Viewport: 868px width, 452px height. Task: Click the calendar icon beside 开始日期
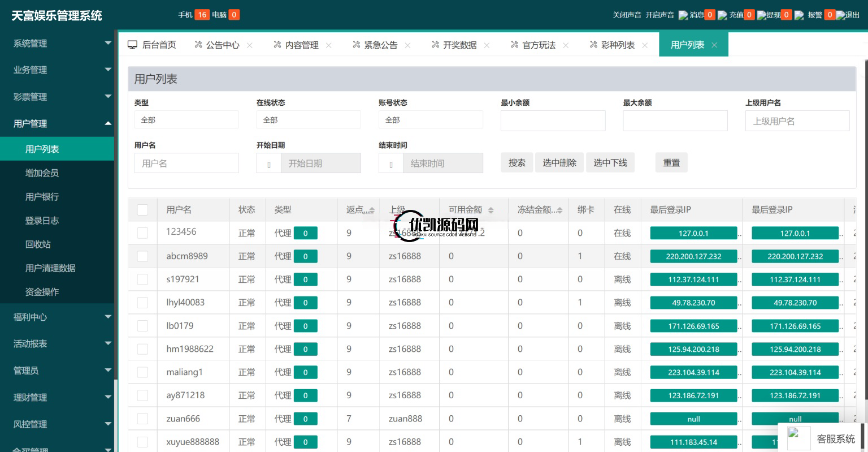coord(269,163)
